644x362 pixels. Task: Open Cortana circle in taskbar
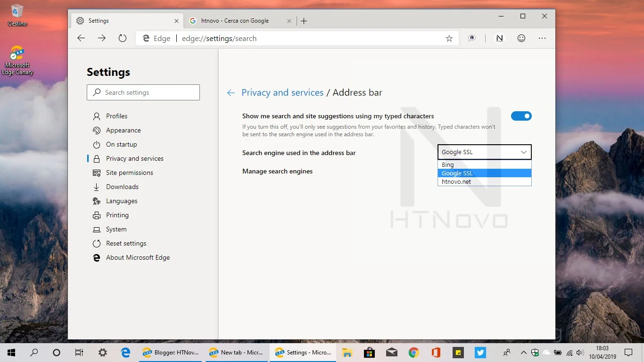pos(57,352)
